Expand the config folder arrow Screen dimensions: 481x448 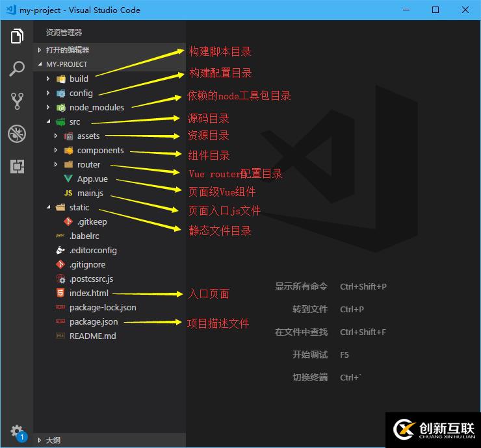click(x=48, y=93)
